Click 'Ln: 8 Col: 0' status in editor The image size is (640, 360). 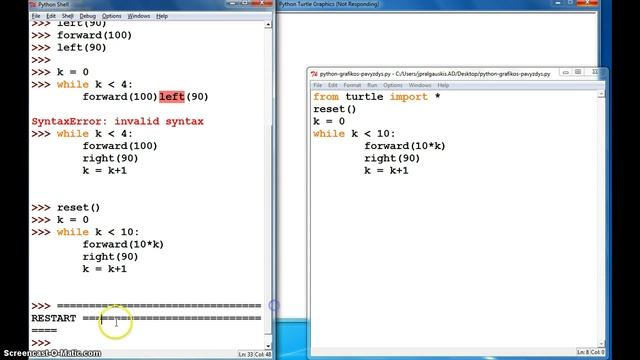click(x=590, y=352)
